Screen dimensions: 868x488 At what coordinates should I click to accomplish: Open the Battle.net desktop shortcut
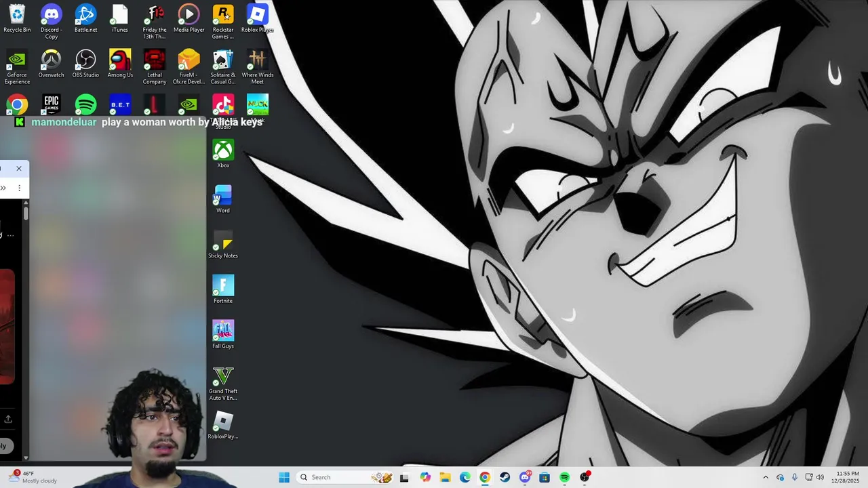85,19
